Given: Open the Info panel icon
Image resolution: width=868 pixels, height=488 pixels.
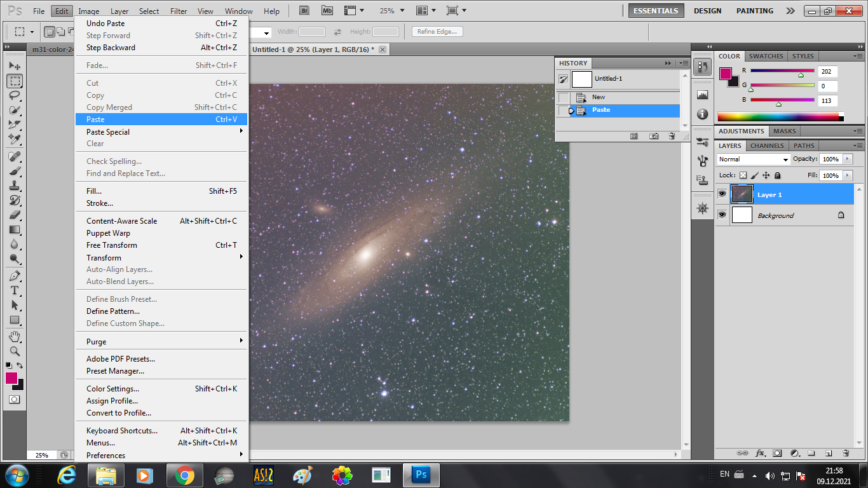Looking at the screenshot, I should tap(702, 114).
